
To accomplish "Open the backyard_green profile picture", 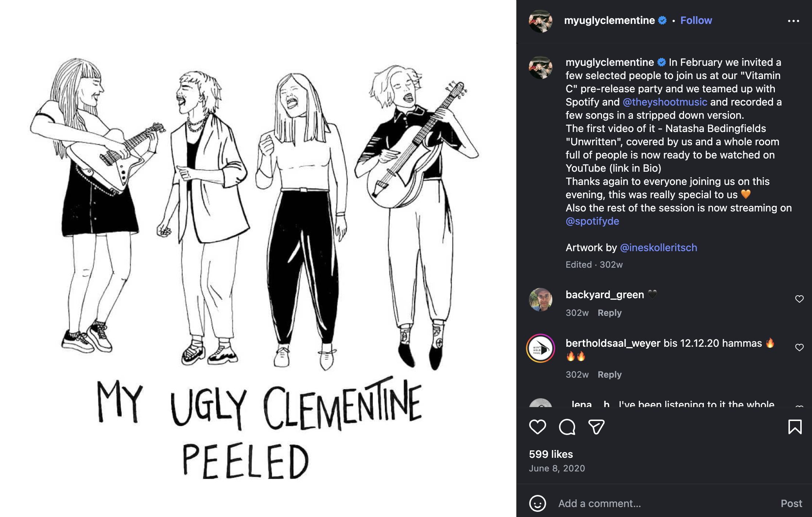I will click(540, 300).
